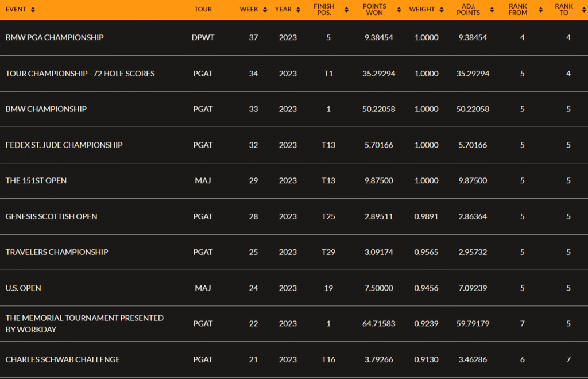This screenshot has height=379, width=588.
Task: Click the TOUR column header
Action: 203,9
